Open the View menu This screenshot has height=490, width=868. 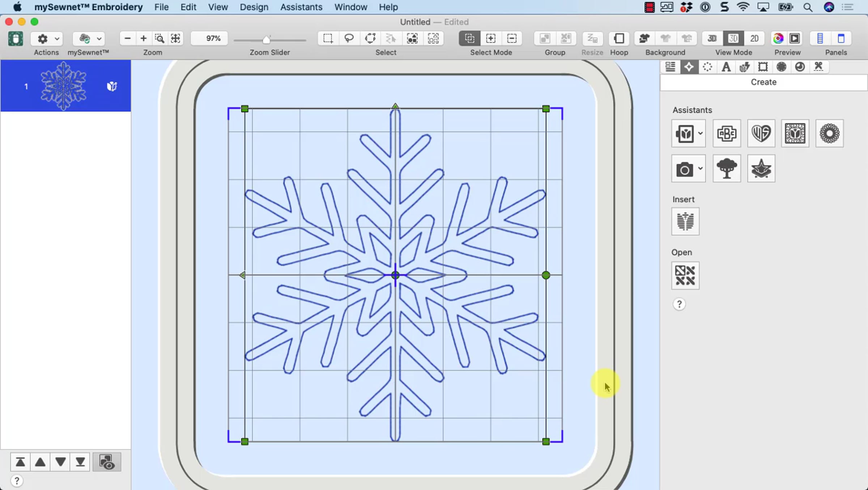pyautogui.click(x=218, y=7)
